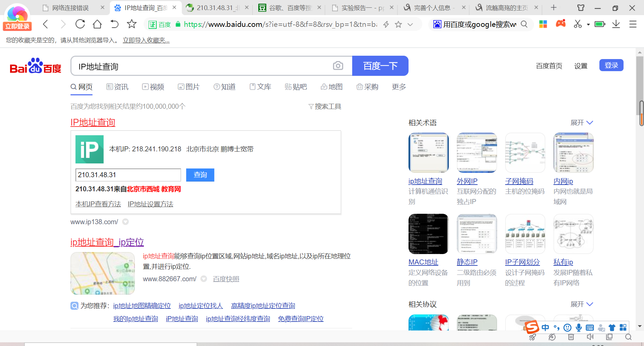Reload the page with the refresh icon
This screenshot has width=644, height=346.
click(80, 24)
